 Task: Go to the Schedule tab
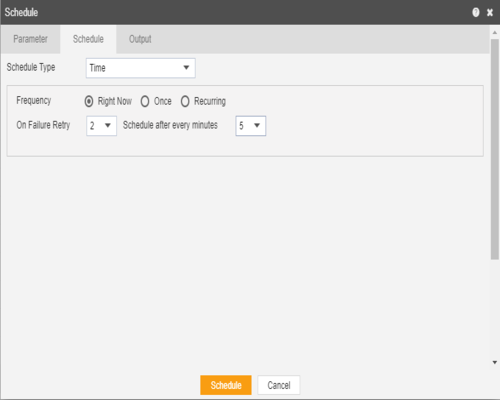88,39
